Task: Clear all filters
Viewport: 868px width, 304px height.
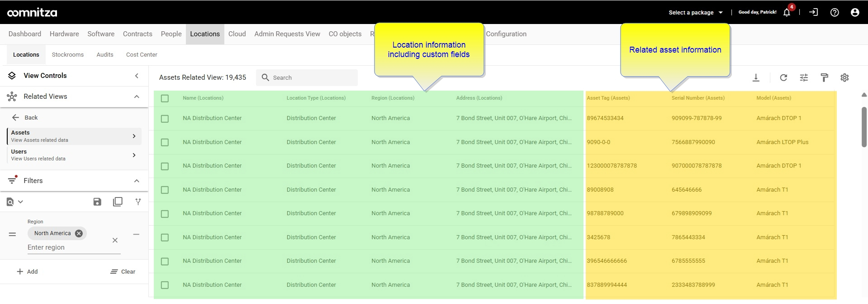Action: [x=123, y=271]
